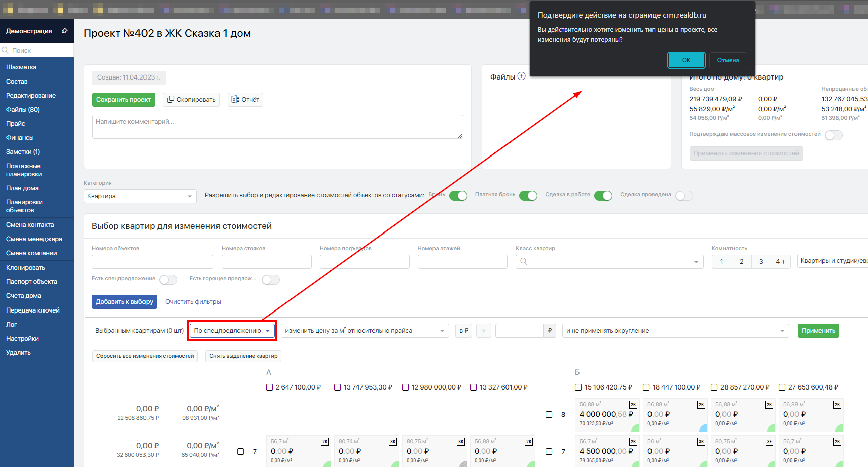Click the Очистить фильтры link

point(193,302)
